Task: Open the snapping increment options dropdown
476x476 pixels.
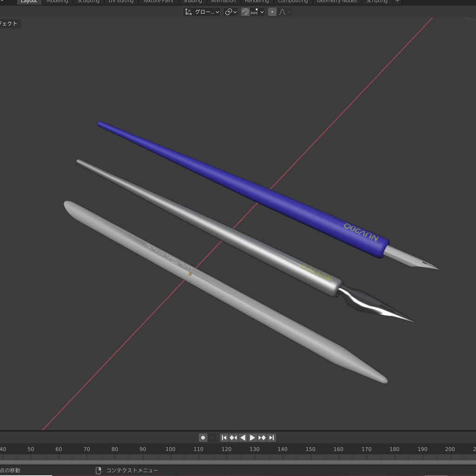Action: coord(258,12)
